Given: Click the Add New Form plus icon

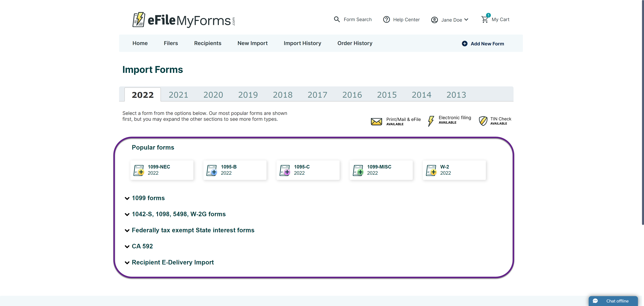Looking at the screenshot, I should point(464,44).
